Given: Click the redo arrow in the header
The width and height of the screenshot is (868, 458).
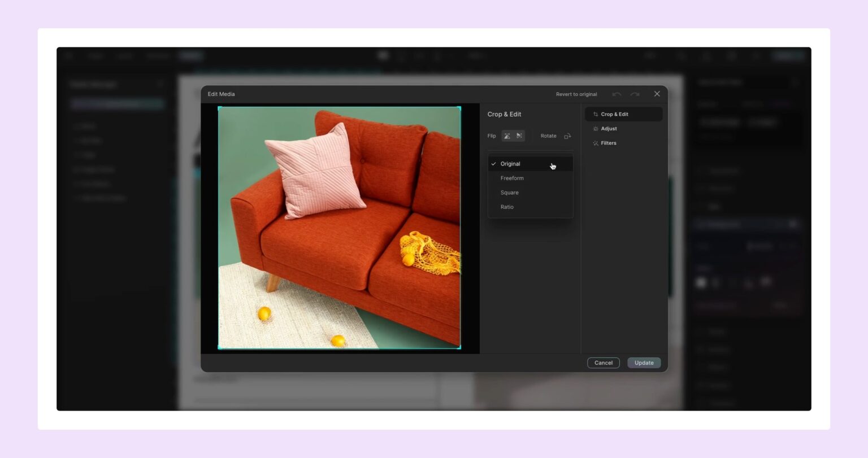Looking at the screenshot, I should 635,94.
